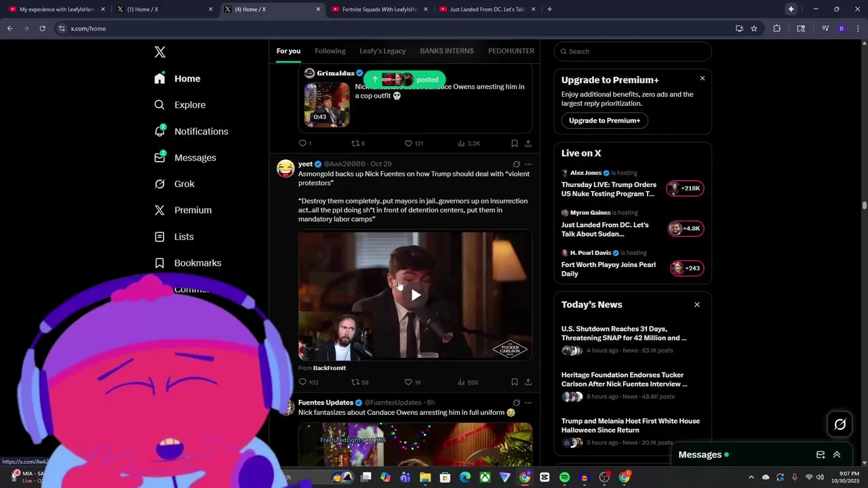Click the X logo in sidebar
Viewport: 868px width, 488px height.
click(x=160, y=52)
